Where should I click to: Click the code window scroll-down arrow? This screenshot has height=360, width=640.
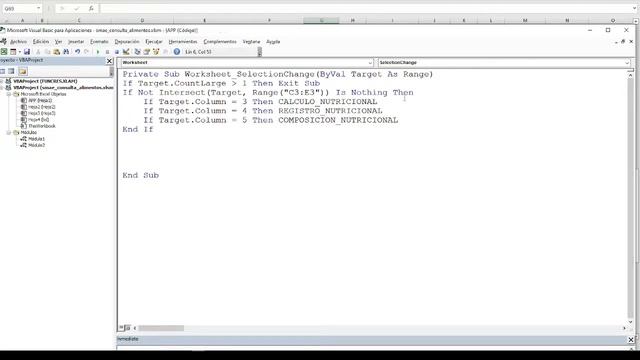631,322
